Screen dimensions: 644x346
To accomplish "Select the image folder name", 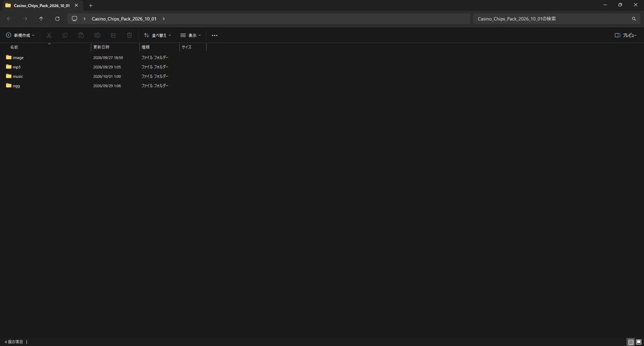I will [18, 57].
